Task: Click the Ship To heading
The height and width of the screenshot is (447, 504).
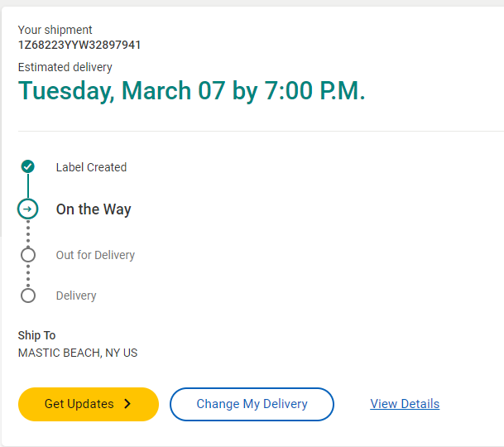Action: tap(37, 335)
